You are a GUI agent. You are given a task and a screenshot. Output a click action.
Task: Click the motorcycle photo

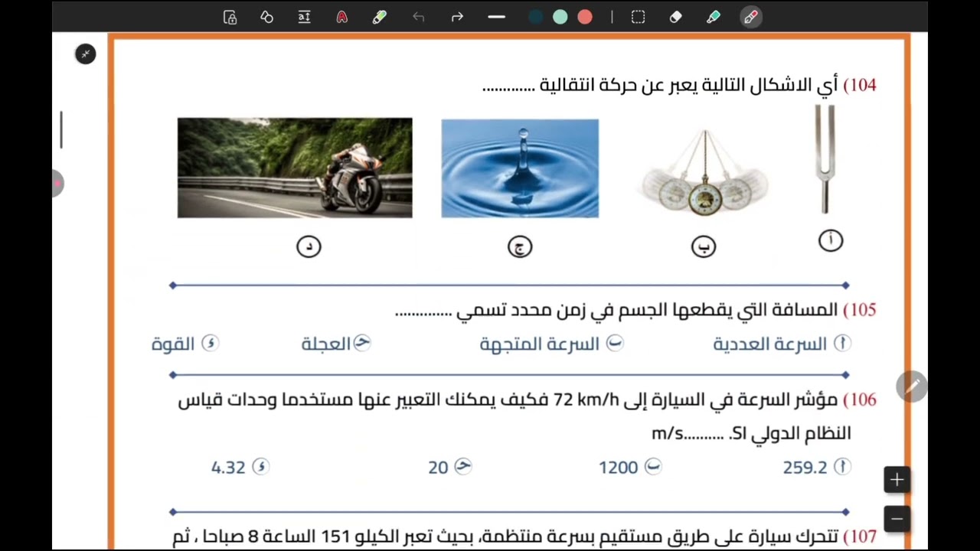[295, 168]
